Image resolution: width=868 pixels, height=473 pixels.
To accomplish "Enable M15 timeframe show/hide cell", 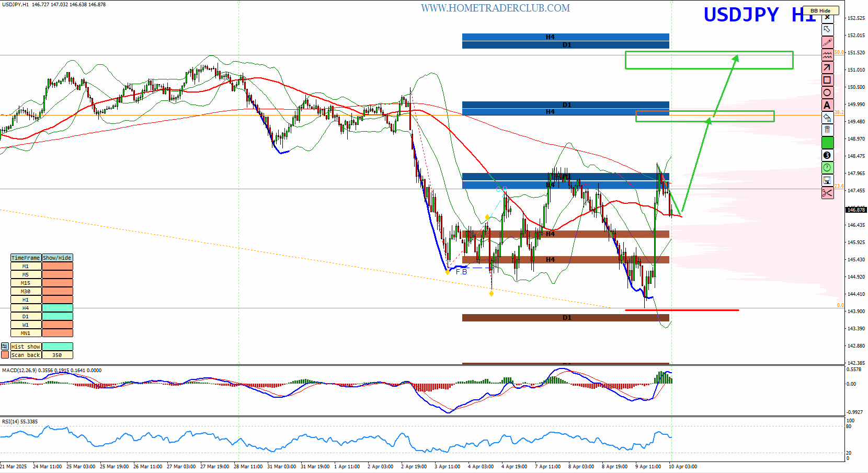I will (57, 283).
